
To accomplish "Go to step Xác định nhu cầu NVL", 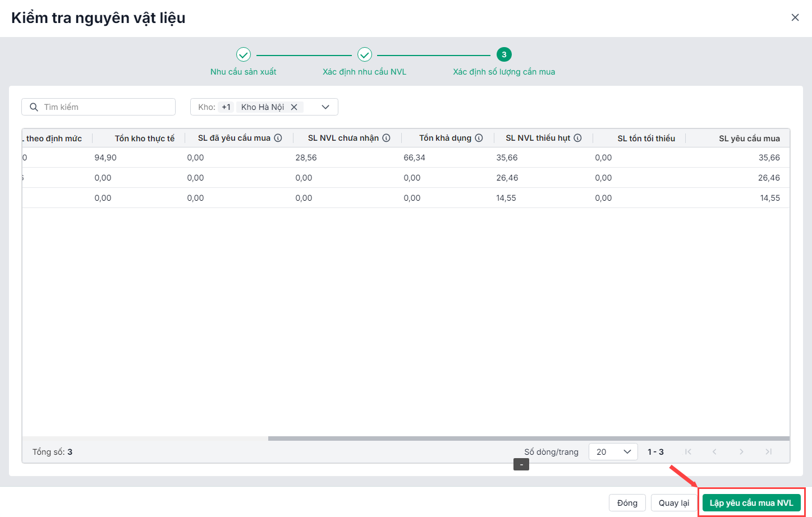I will 365,55.
